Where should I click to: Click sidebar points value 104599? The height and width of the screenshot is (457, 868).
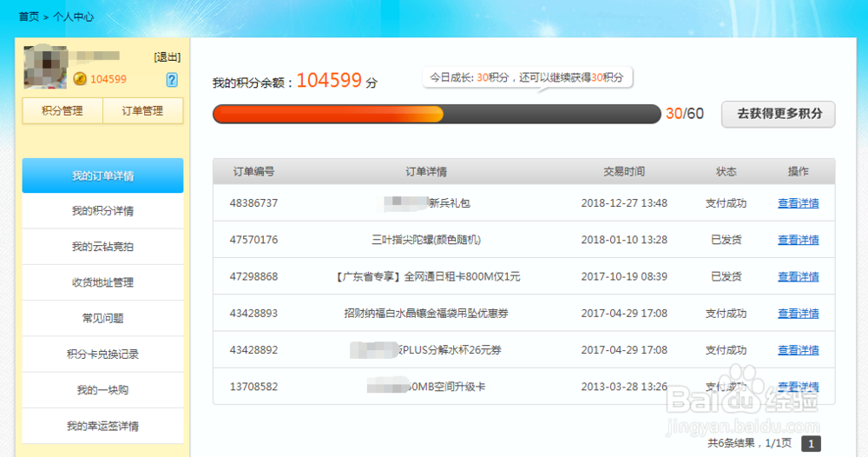108,79
